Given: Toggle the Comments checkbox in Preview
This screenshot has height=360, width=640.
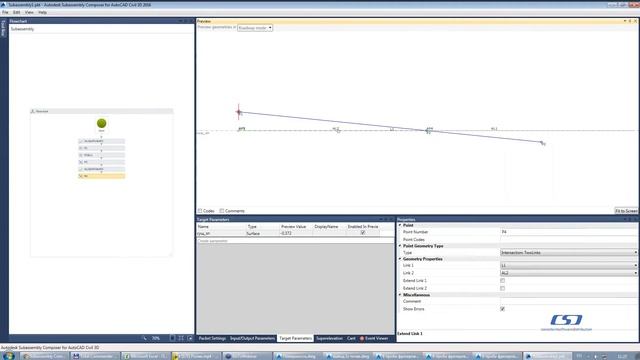Looking at the screenshot, I should pyautogui.click(x=222, y=211).
